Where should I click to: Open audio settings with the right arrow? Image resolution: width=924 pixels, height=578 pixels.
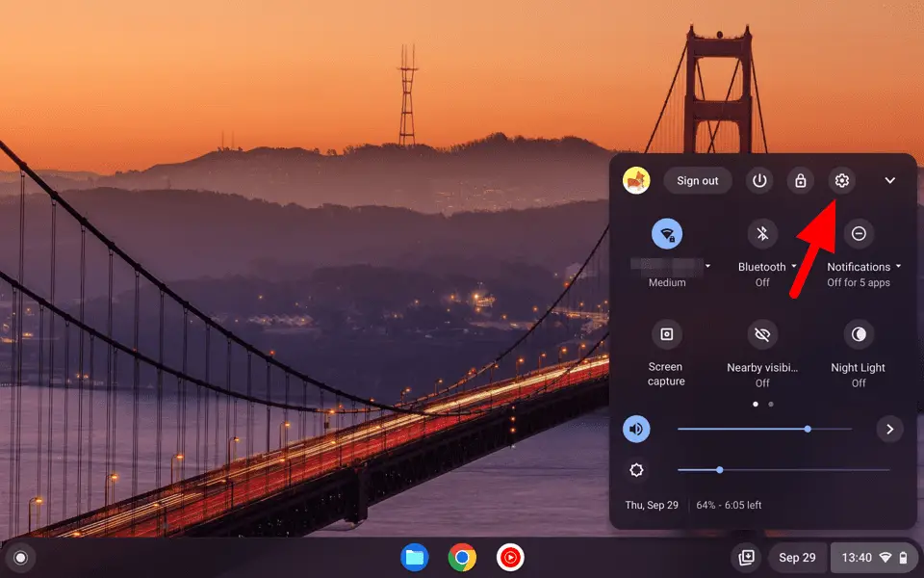(889, 429)
